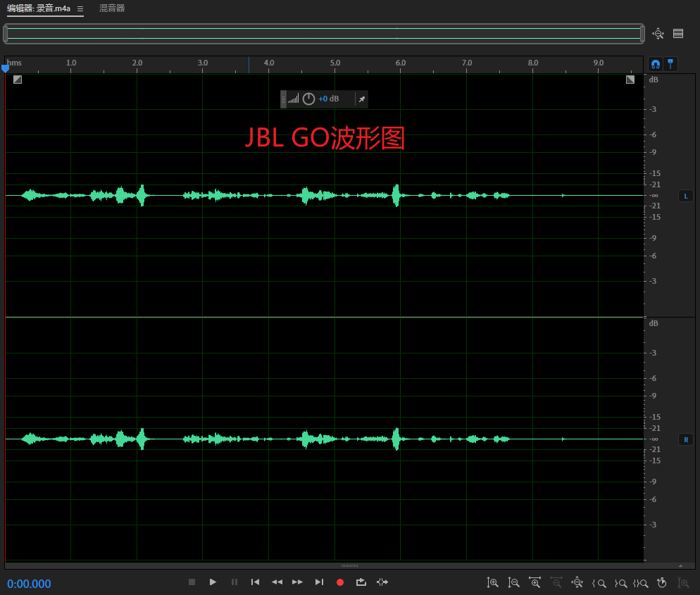Start recording with the red Record button
The height and width of the screenshot is (595, 700).
[340, 582]
